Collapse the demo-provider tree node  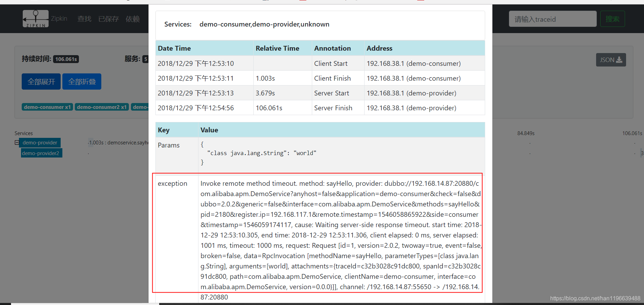tap(17, 142)
